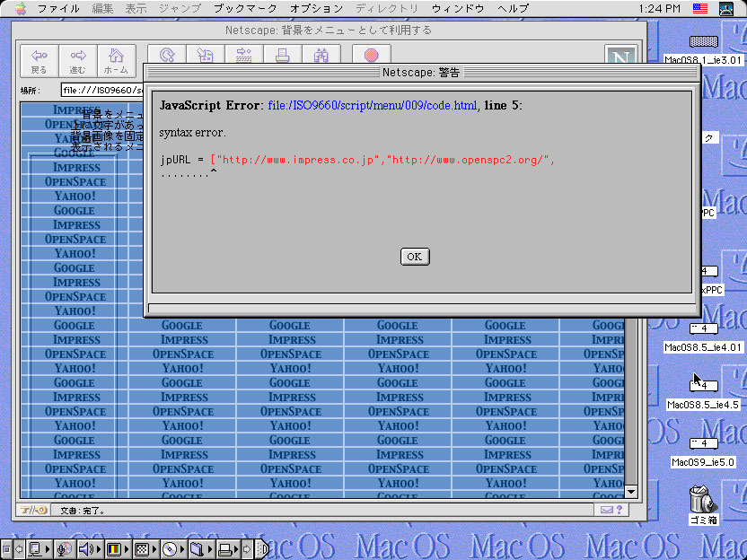Open the speaker volume Control Strip module
The width and height of the screenshot is (747, 560).
[x=89, y=549]
